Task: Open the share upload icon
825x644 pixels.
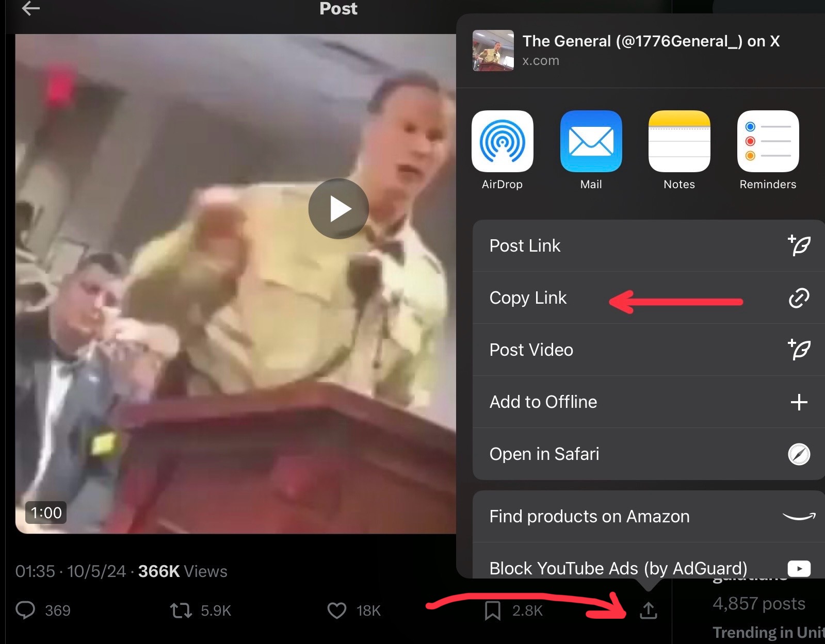Action: click(648, 610)
